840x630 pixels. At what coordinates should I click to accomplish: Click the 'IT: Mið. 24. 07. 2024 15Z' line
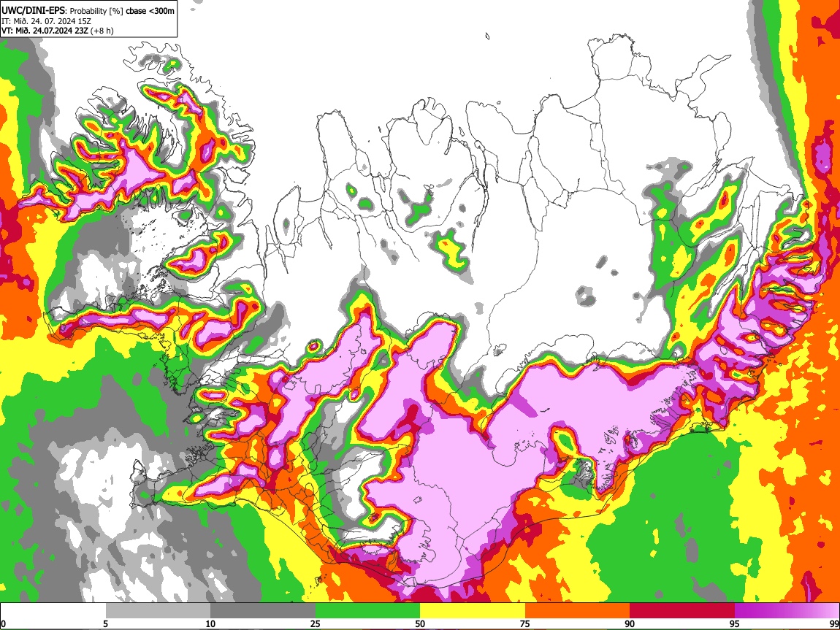[x=46, y=21]
